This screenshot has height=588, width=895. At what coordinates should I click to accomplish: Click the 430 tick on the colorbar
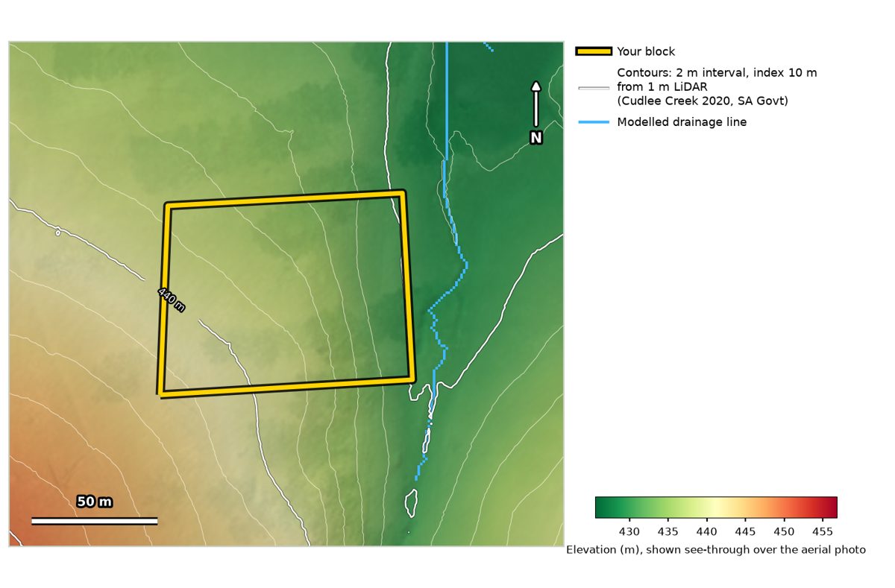pos(629,531)
